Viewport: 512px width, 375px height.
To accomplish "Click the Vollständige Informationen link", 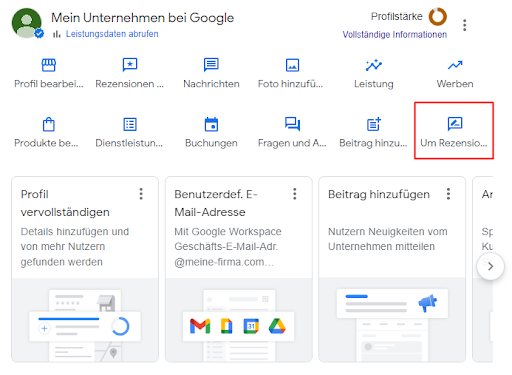I will tap(395, 35).
